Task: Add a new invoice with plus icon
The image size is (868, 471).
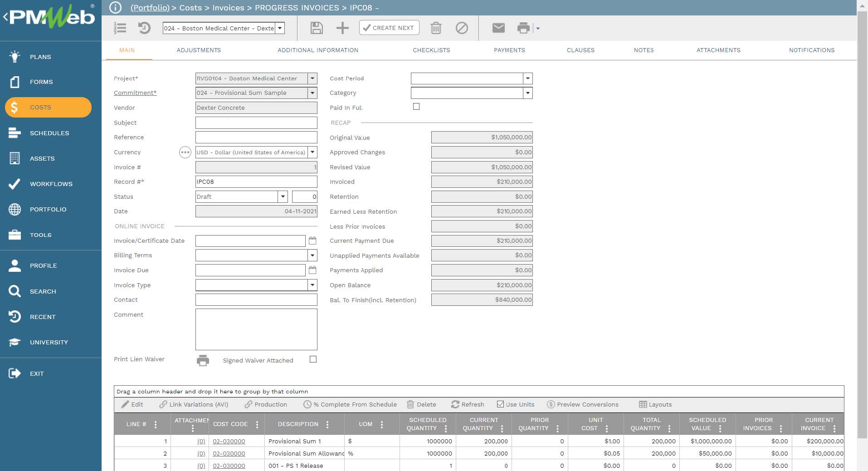Action: (x=342, y=28)
